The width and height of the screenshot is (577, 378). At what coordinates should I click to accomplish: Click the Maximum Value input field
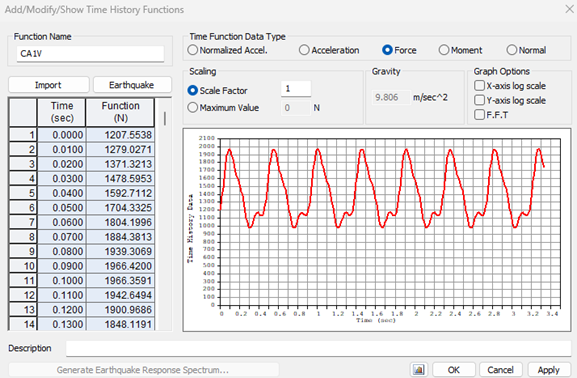tap(296, 108)
